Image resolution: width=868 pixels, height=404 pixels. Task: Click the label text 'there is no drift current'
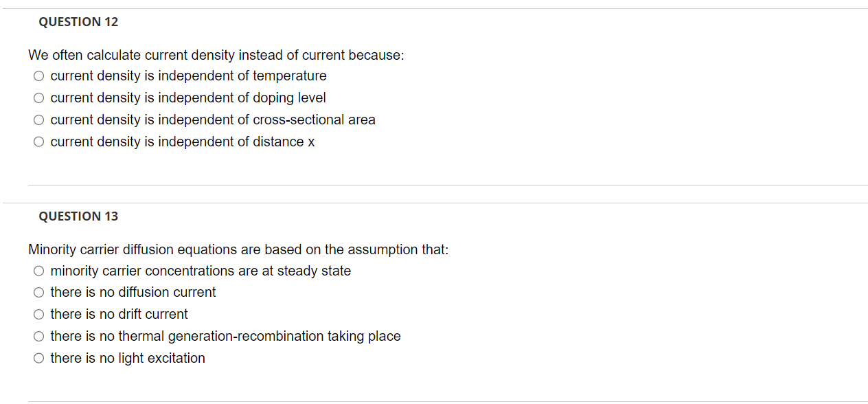[x=118, y=314]
